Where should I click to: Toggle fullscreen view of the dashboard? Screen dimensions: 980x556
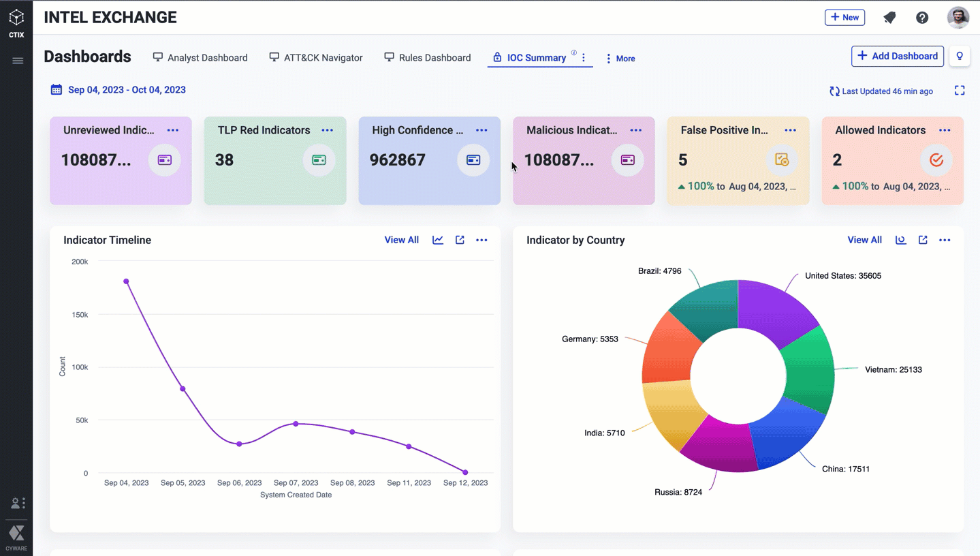click(960, 91)
